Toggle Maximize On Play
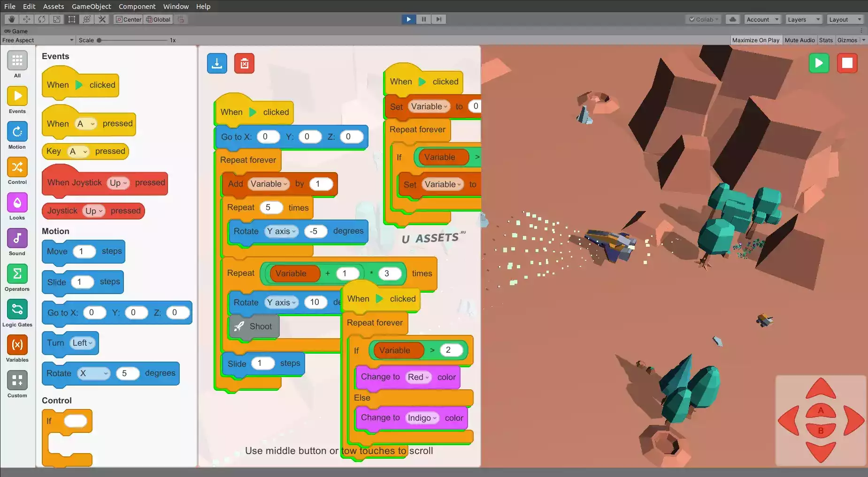This screenshot has height=477, width=868. point(756,40)
